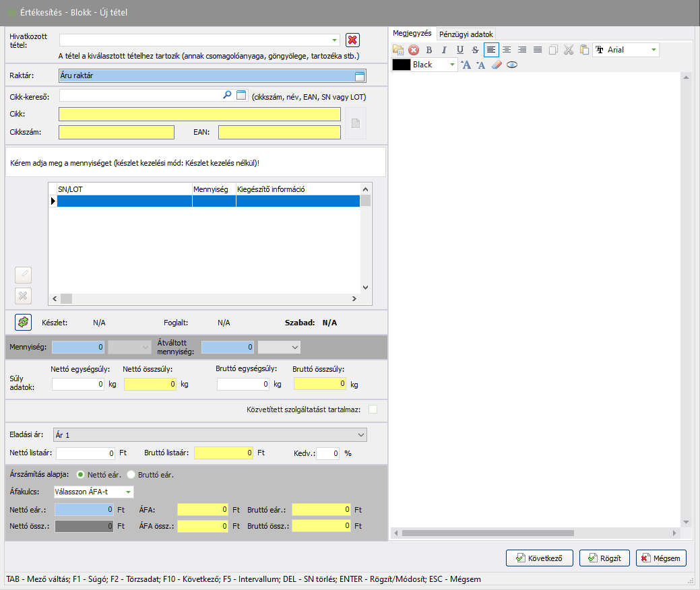Viewport: 700px width, 590px height.
Task: Open the Eladási ár dropdown
Action: point(361,435)
